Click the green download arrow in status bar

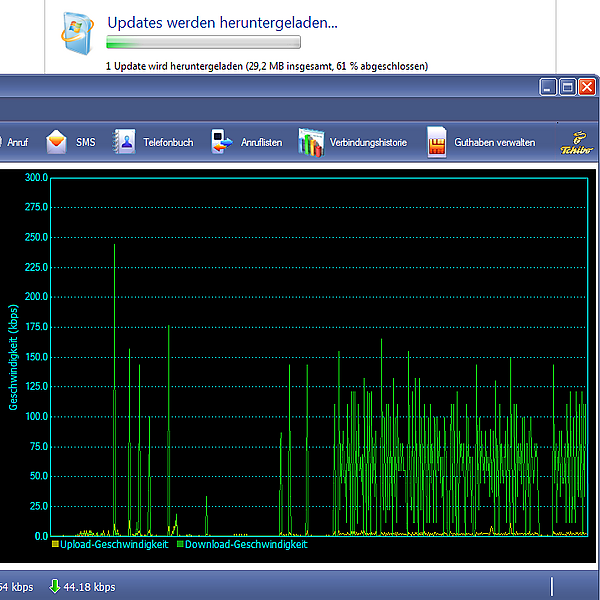click(x=55, y=586)
